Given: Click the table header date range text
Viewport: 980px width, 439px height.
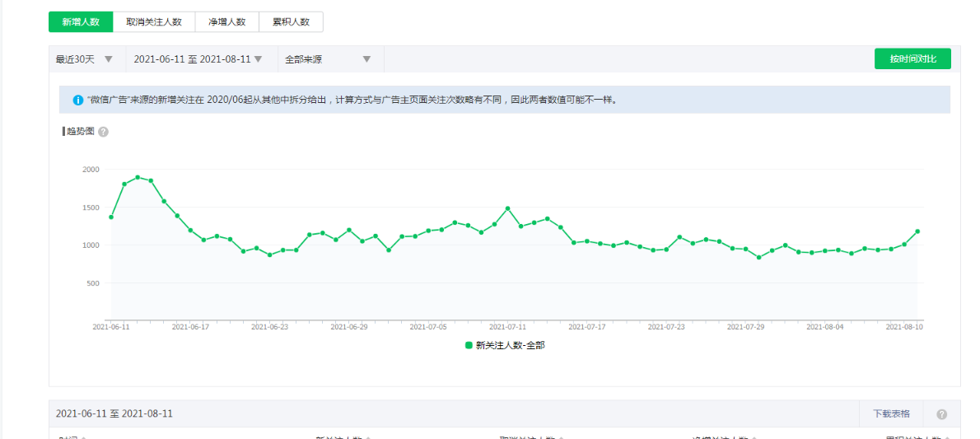Looking at the screenshot, I should coord(114,414).
